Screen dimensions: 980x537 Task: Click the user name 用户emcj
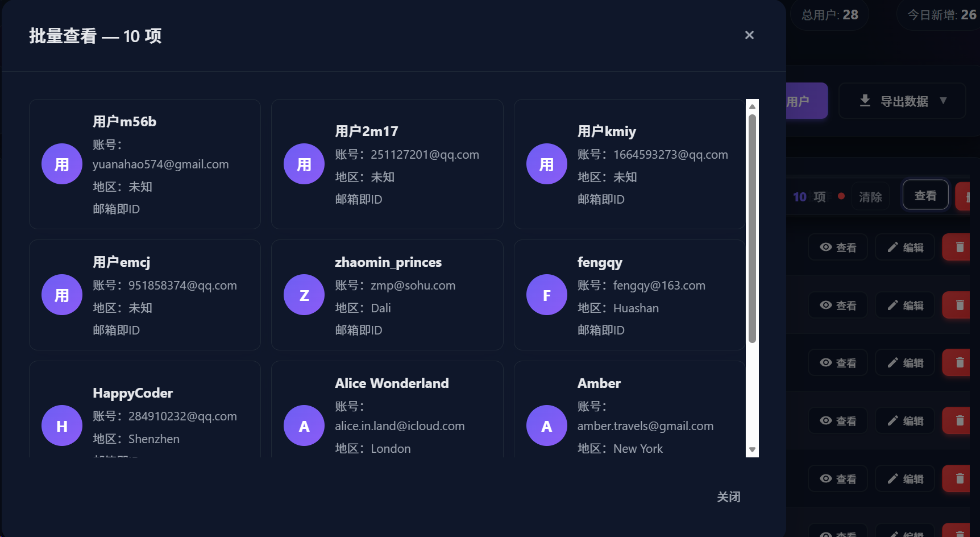click(122, 262)
